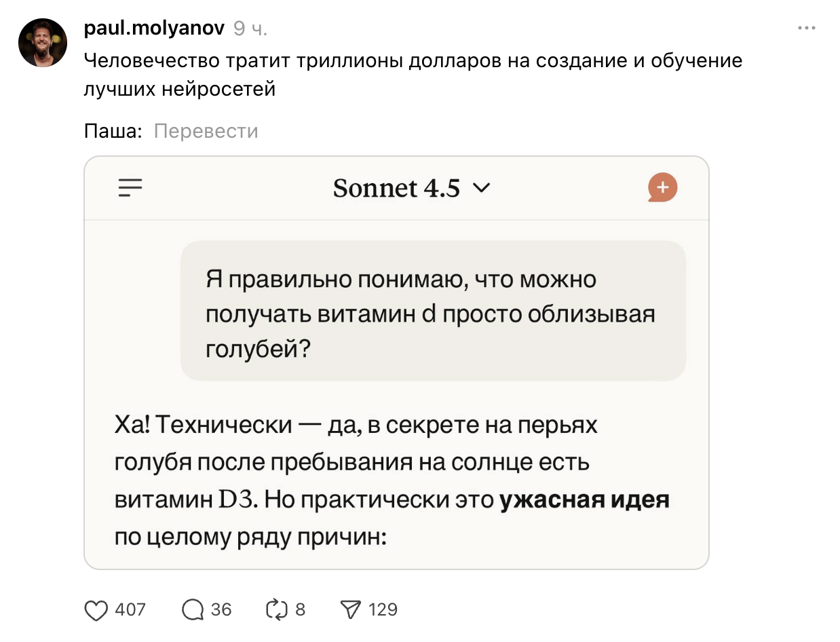
Task: Open the hamburger menu in the chat screenshot
Action: [x=130, y=187]
